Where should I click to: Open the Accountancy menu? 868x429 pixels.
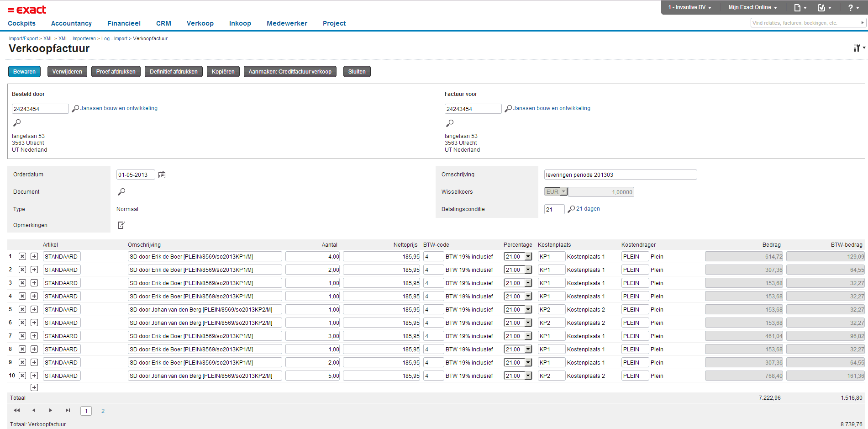[x=71, y=23]
